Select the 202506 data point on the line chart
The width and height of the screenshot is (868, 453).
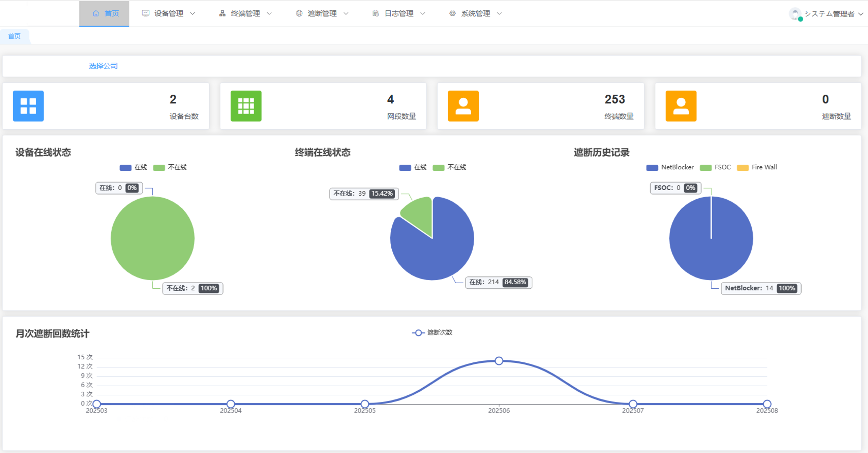tap(499, 361)
